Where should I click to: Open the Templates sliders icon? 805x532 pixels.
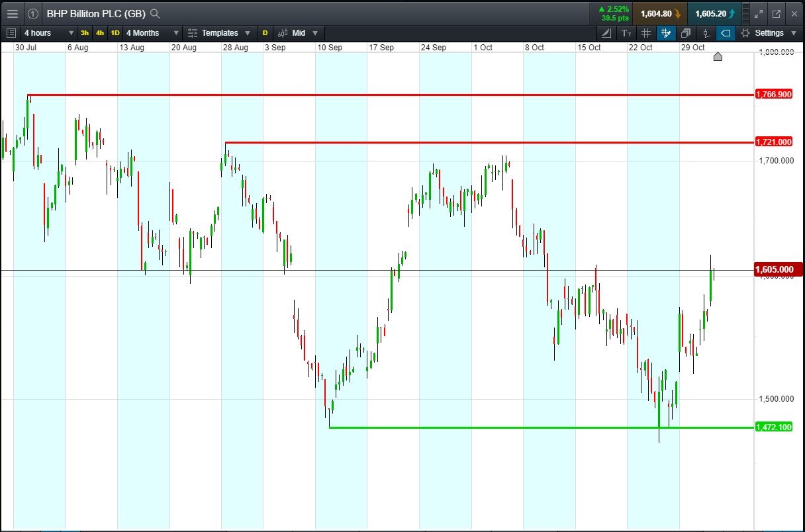pyautogui.click(x=193, y=32)
